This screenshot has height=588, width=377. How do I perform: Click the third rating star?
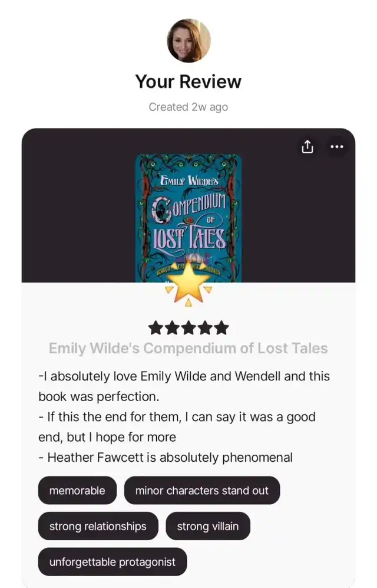(188, 328)
